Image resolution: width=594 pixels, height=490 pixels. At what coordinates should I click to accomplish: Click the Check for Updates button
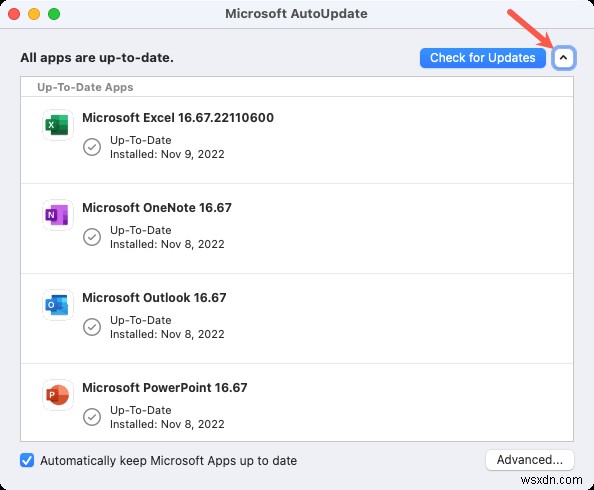[x=483, y=58]
